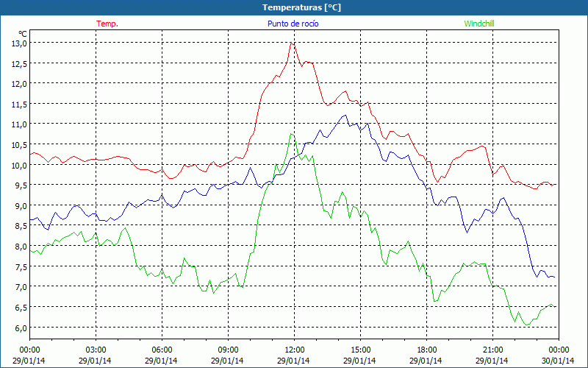Viewport: 588px width, 368px height.
Task: Click the 06:00 time axis label
Action: [x=162, y=350]
